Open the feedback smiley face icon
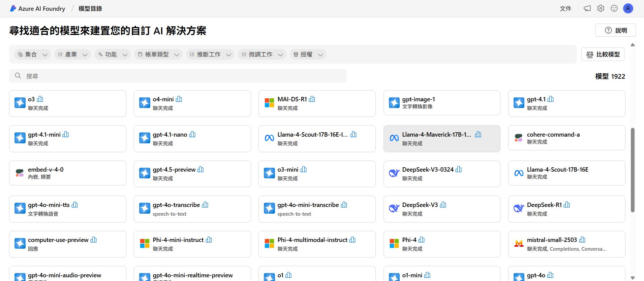Image resolution: width=644 pixels, height=281 pixels. pyautogui.click(x=614, y=8)
